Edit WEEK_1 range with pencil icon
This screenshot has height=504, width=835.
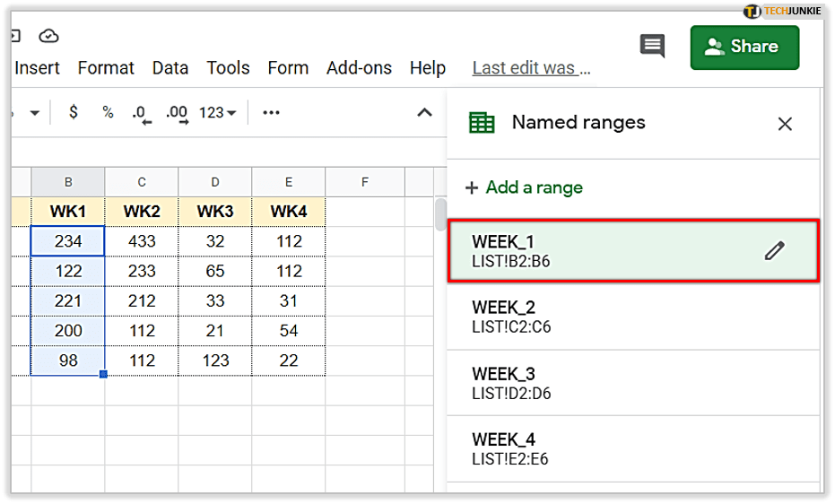point(774,252)
